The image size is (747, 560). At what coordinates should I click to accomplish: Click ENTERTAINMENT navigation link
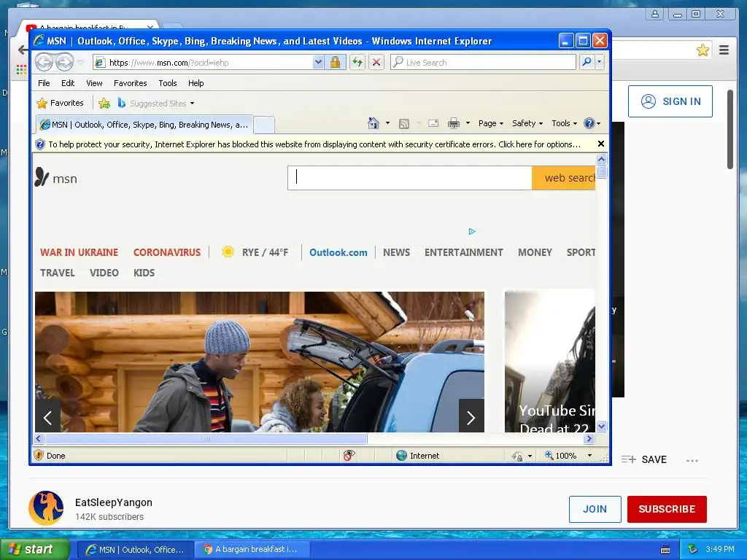click(x=463, y=252)
